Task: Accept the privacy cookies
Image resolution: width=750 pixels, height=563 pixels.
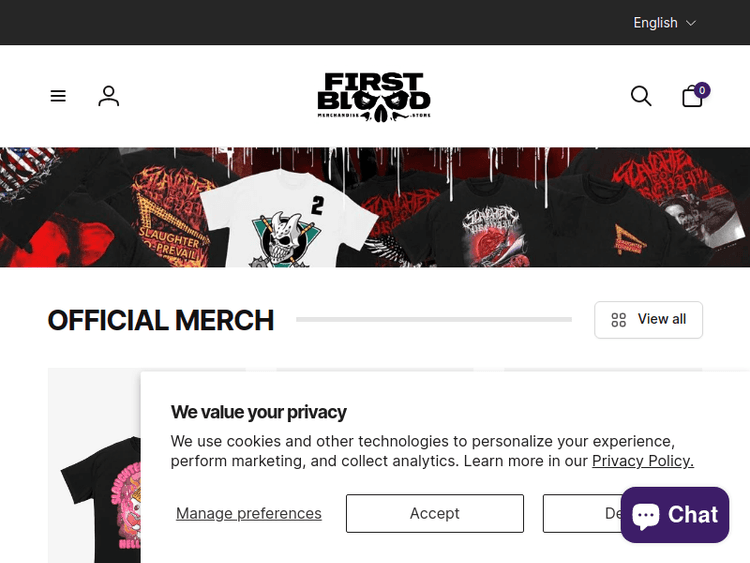Action: click(434, 513)
